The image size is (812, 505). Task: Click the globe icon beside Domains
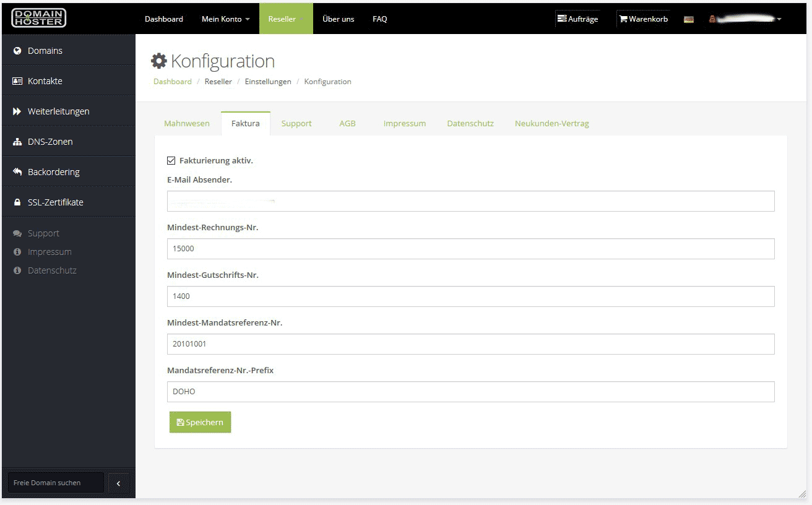[x=17, y=51]
